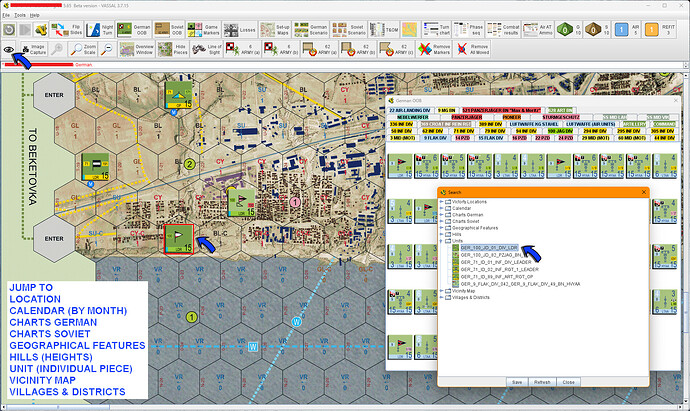Open the Tools menu
The height and width of the screenshot is (411, 690).
tap(20, 16)
